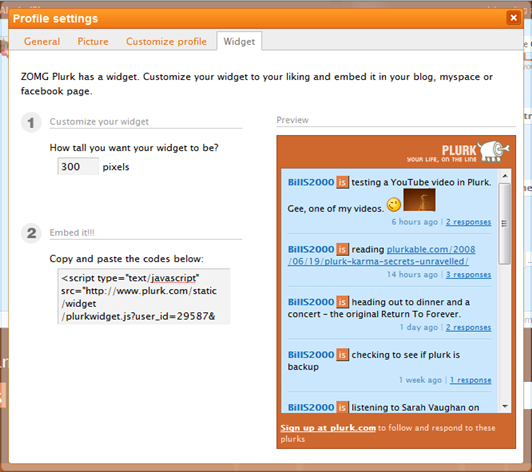Viewport: 532px width, 472px height.
Task: Click BillS2000 name on Sarah Vaughan plurk
Action: coord(311,407)
